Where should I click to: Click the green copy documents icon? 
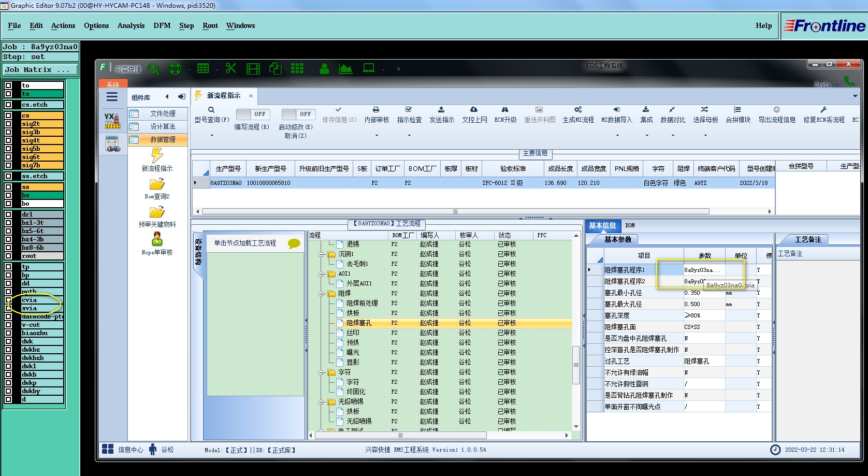click(276, 68)
